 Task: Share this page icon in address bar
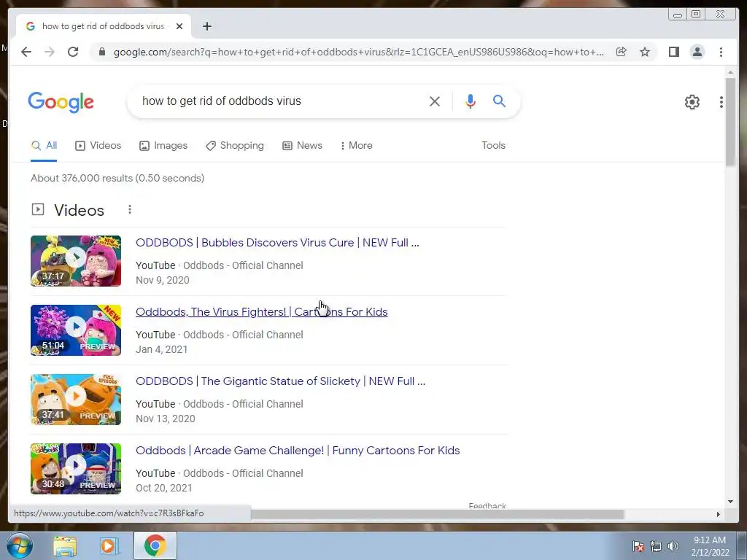(x=622, y=52)
